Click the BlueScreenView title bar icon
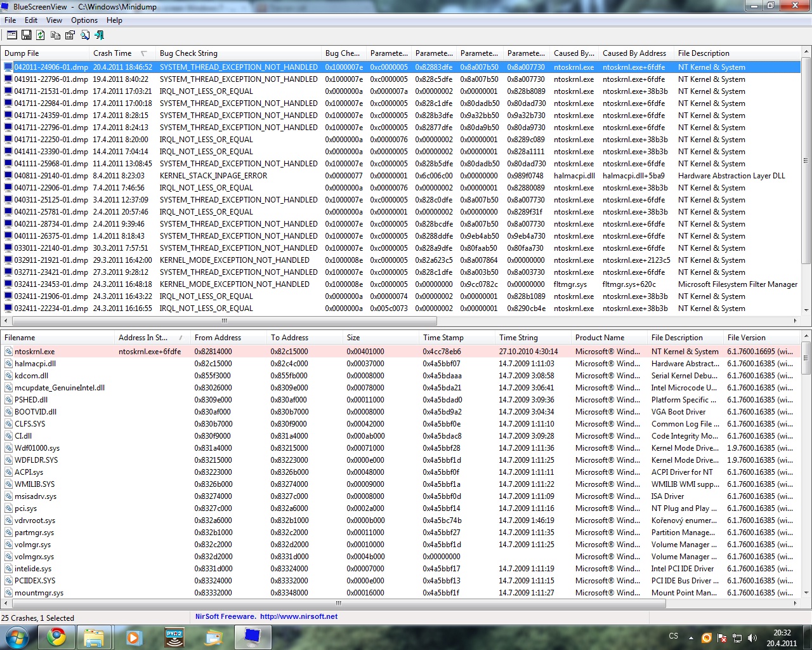 6,6
